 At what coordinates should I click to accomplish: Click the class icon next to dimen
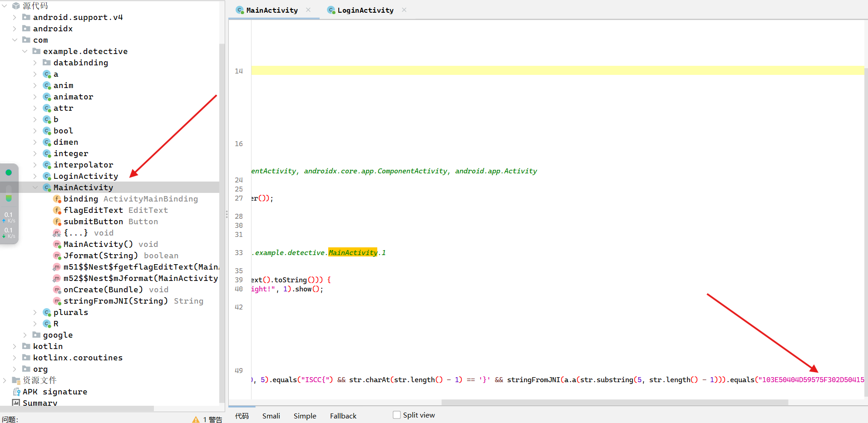(47, 142)
